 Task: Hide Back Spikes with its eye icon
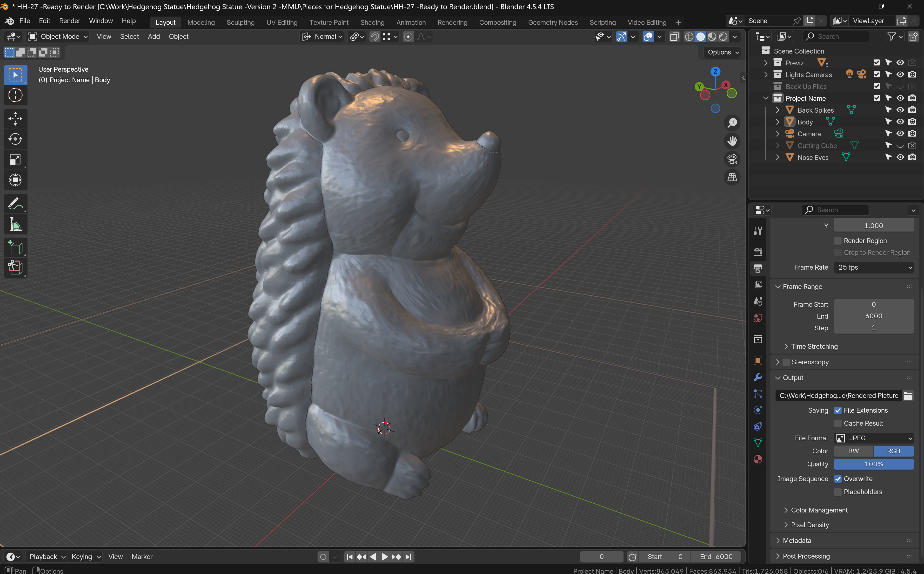pos(900,110)
